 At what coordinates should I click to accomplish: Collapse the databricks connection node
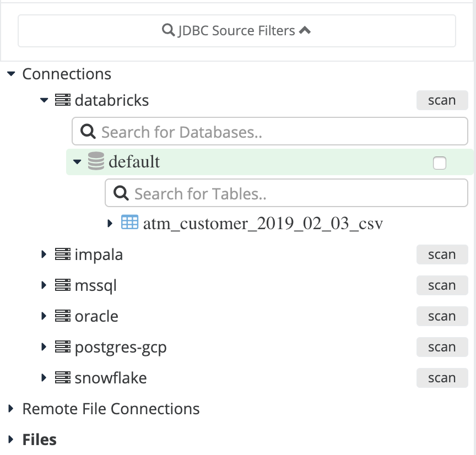coord(44,100)
